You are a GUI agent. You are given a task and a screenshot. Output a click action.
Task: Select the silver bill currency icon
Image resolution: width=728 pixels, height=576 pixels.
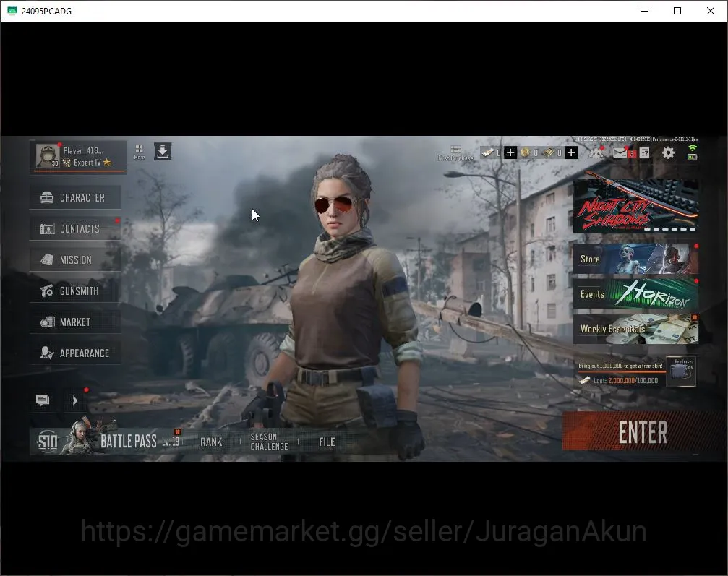pos(487,152)
